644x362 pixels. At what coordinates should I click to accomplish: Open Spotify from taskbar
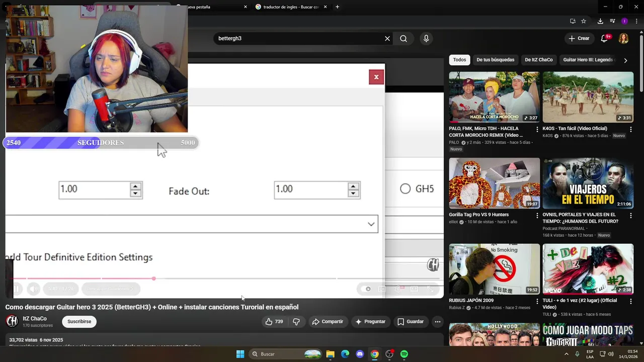pos(404,354)
